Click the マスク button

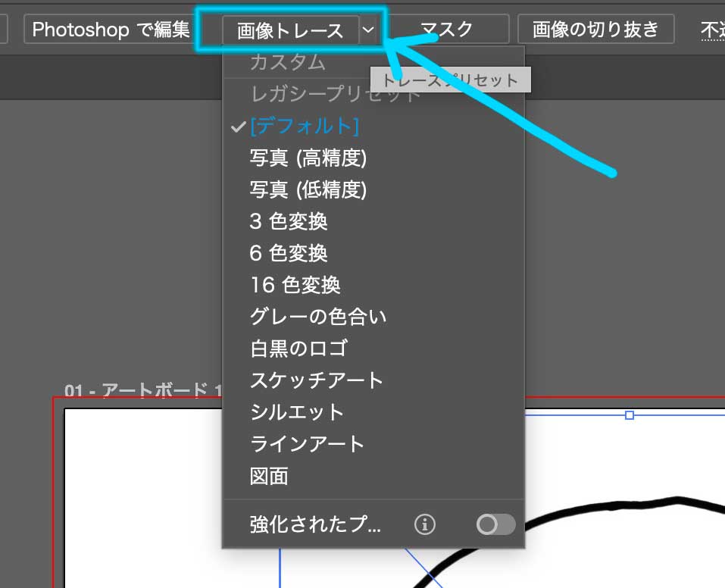[447, 29]
